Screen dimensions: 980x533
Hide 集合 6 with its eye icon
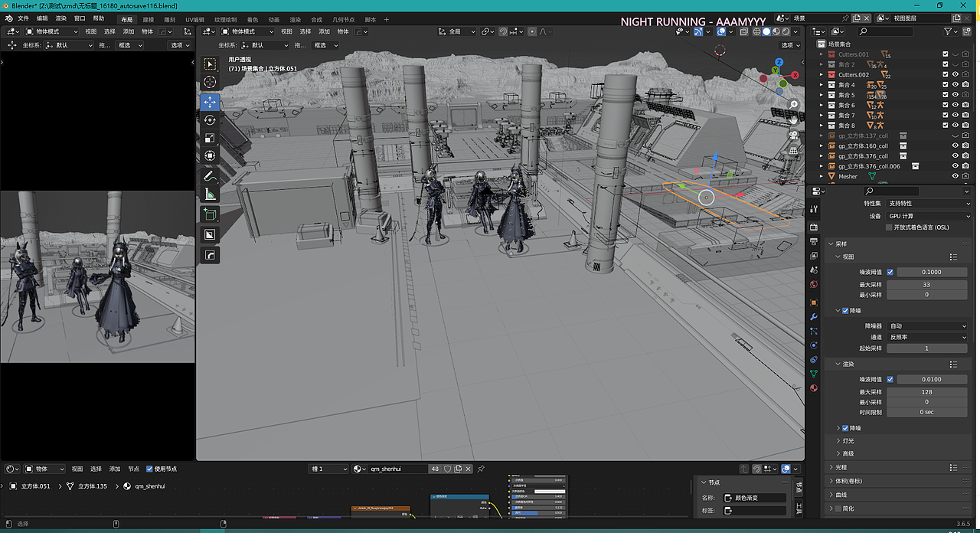955,105
